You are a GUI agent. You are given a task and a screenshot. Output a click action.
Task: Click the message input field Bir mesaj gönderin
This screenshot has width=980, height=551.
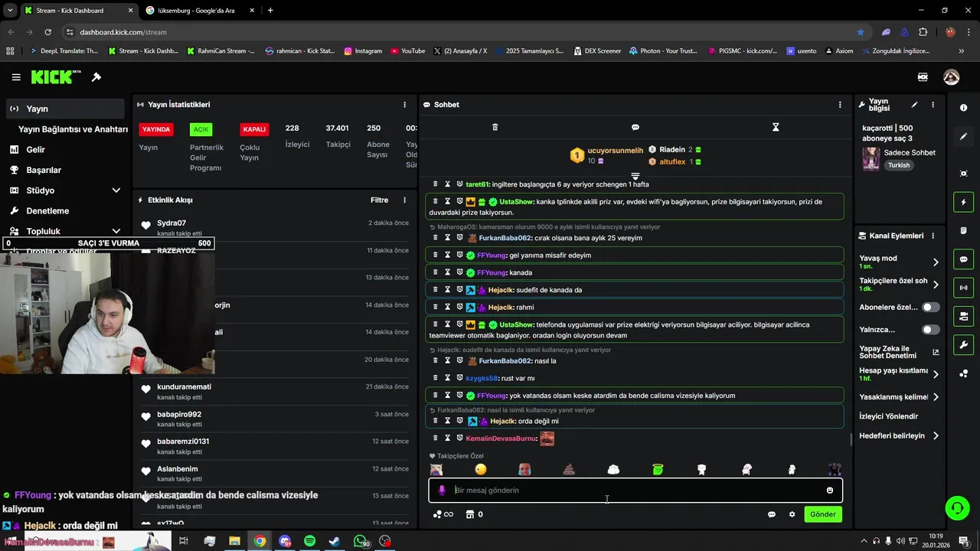635,491
